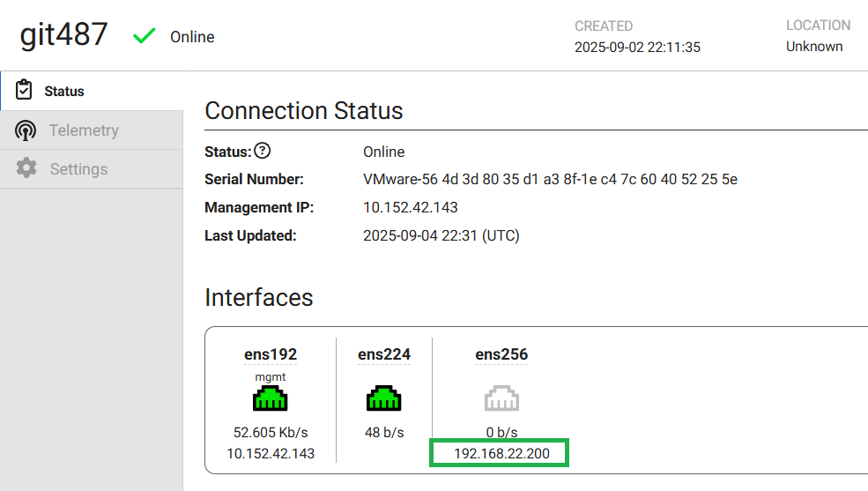
Task: Select the ens224 interface name
Action: [x=384, y=354]
